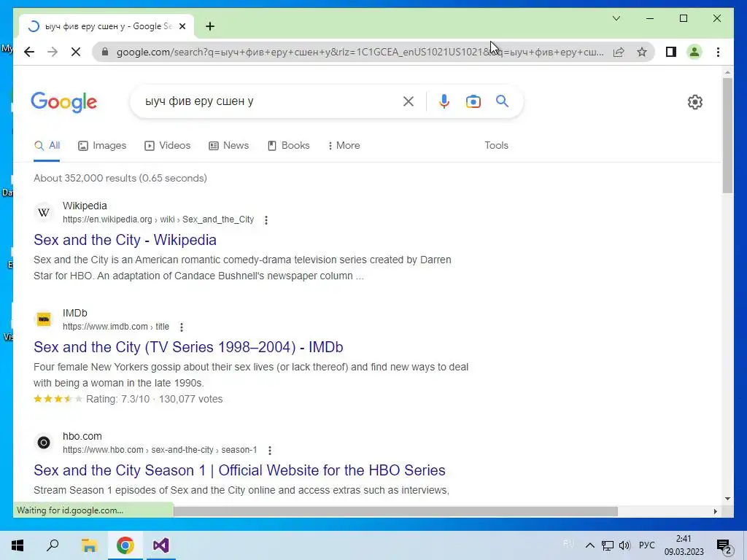This screenshot has height=560, width=747.
Task: Open Chrome side panel
Action: (x=671, y=52)
